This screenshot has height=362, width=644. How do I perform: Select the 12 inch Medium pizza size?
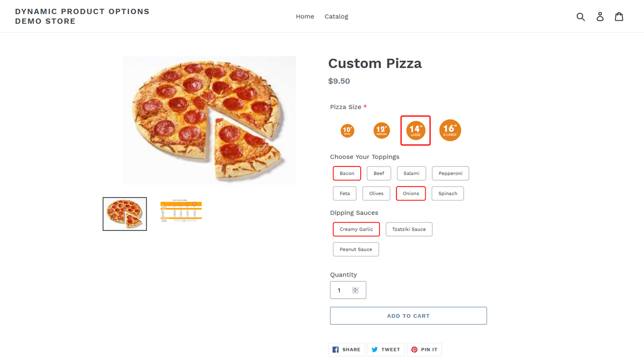pyautogui.click(x=381, y=130)
